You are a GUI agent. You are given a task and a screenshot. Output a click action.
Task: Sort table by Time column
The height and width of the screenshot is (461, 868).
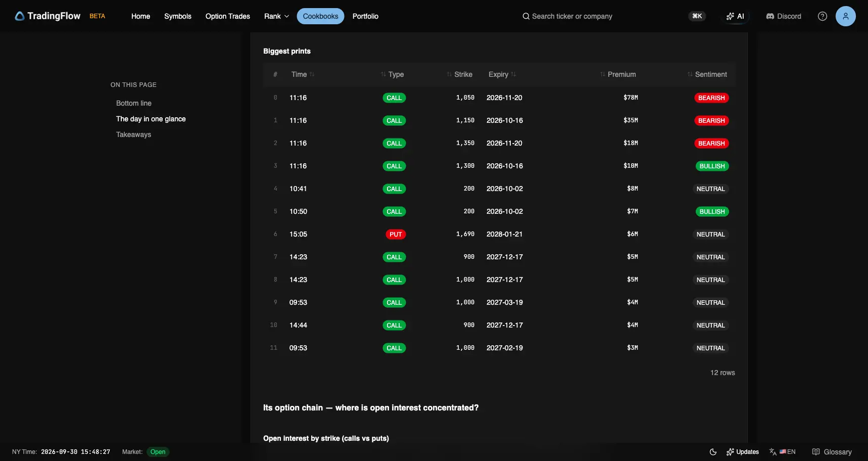click(x=303, y=74)
